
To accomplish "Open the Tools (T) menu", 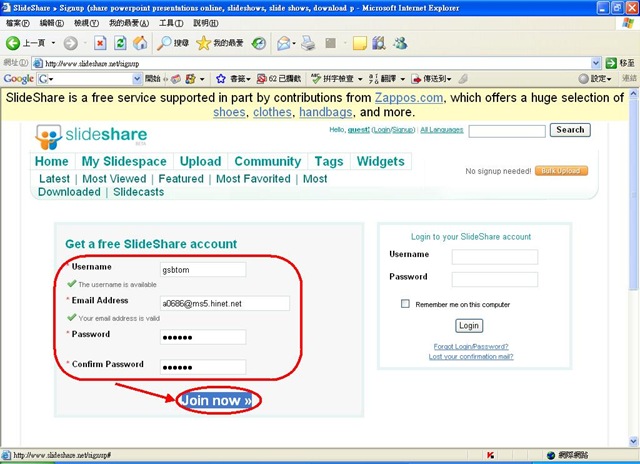I will 171,23.
